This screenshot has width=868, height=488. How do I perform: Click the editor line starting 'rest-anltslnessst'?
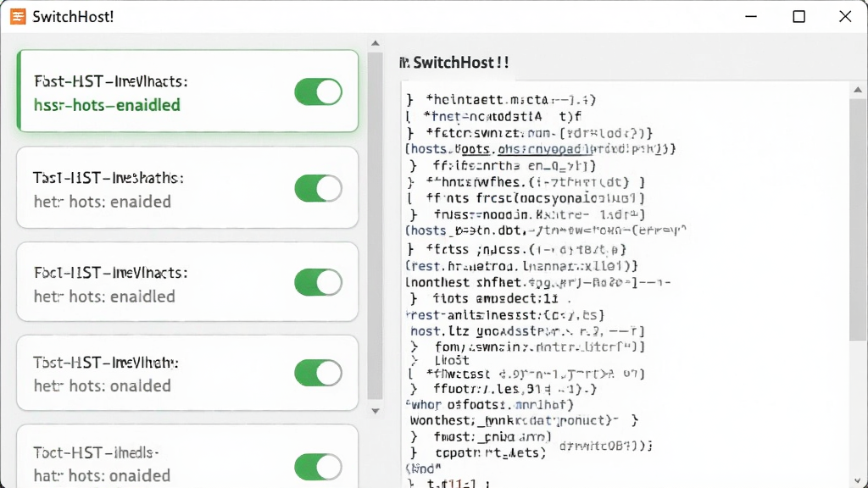coord(505,315)
